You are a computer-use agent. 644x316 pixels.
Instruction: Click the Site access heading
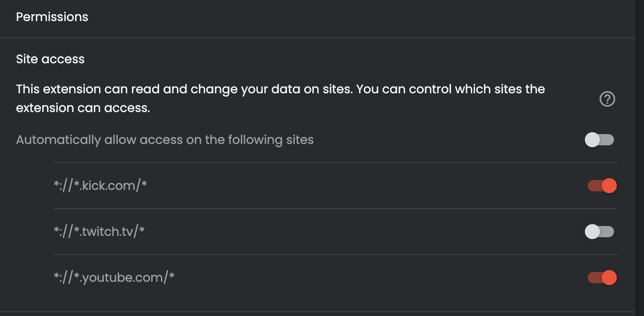point(50,59)
